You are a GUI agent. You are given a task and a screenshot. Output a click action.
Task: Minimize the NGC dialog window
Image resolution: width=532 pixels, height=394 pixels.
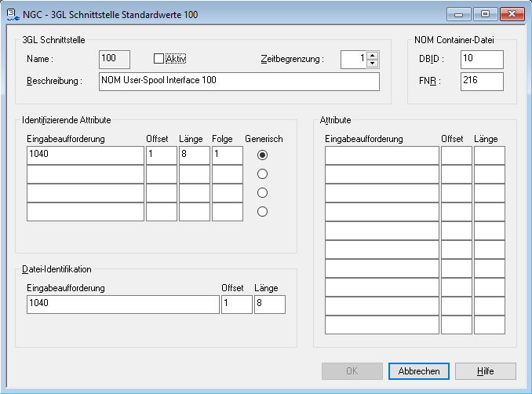(x=460, y=13)
